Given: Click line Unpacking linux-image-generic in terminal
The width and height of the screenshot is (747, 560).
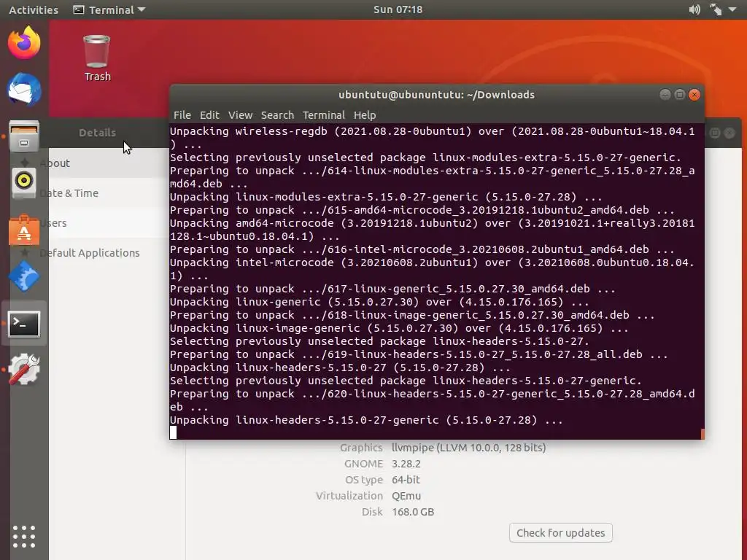Looking at the screenshot, I should pyautogui.click(x=399, y=328).
